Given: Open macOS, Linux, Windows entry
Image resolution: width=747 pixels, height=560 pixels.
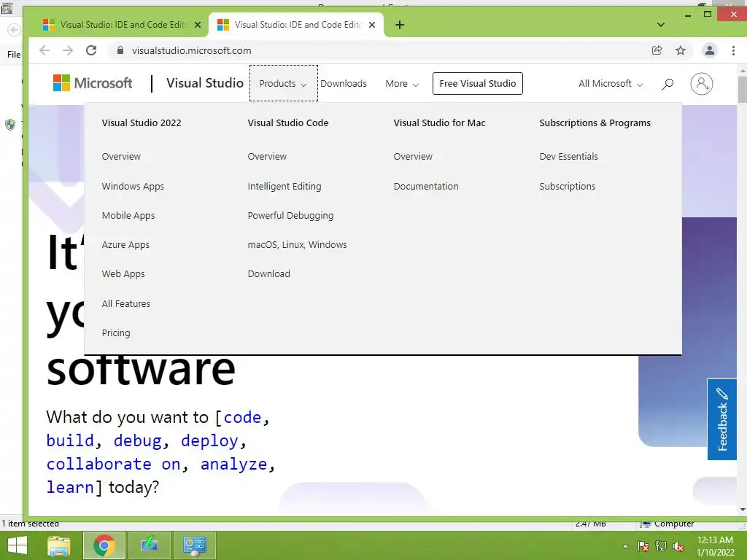Looking at the screenshot, I should click(298, 245).
